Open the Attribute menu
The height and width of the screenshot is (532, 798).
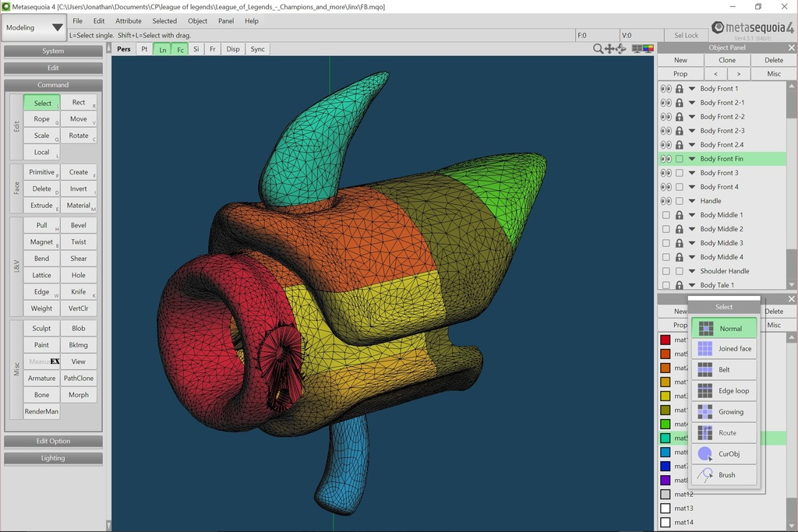pyautogui.click(x=129, y=21)
